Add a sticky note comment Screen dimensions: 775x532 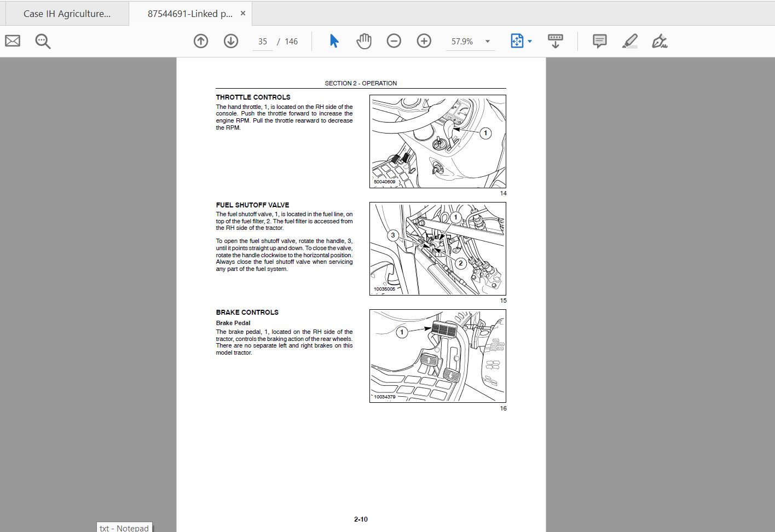[x=600, y=41]
